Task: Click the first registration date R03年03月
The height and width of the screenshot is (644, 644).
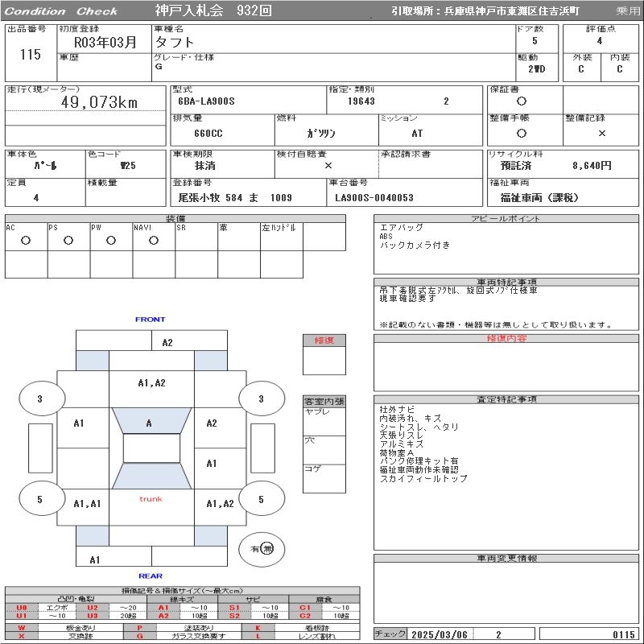Action: click(x=105, y=43)
